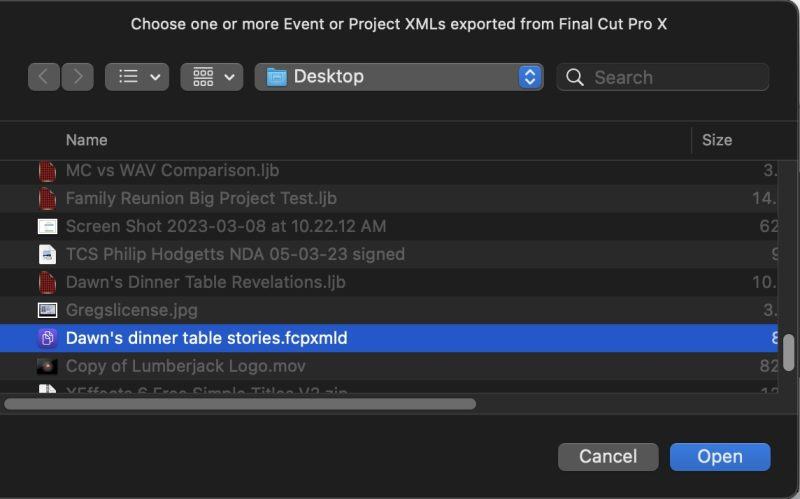Click the MC vs WAV Comparison.ljb file icon
This screenshot has height=499, width=800.
coord(47,171)
